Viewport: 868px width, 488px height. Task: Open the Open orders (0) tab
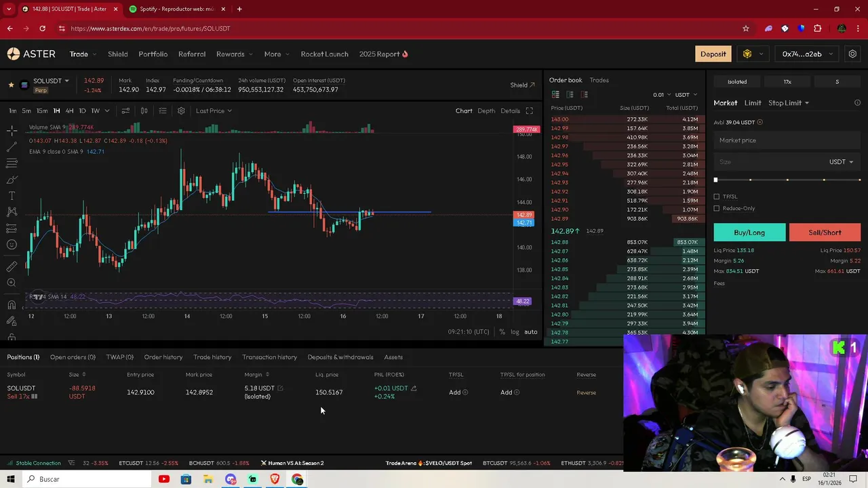tap(73, 357)
